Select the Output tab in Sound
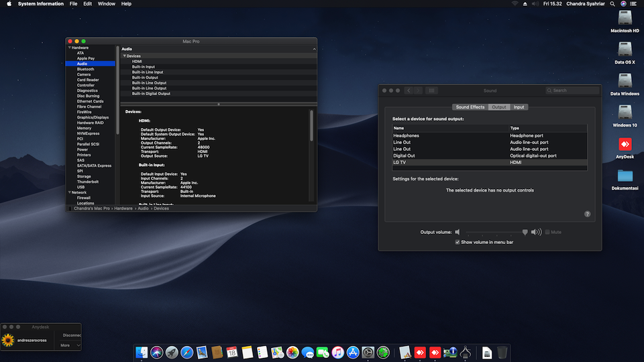Viewport: 644px width, 362px height. (499, 107)
